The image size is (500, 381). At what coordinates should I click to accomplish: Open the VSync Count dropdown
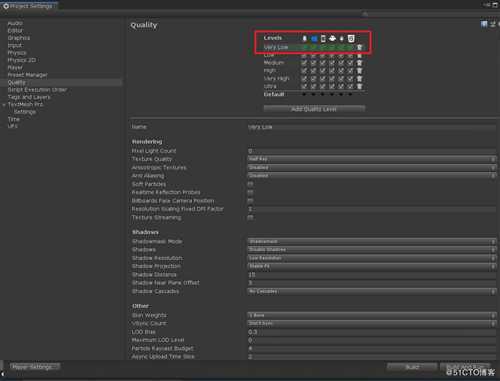[372, 323]
